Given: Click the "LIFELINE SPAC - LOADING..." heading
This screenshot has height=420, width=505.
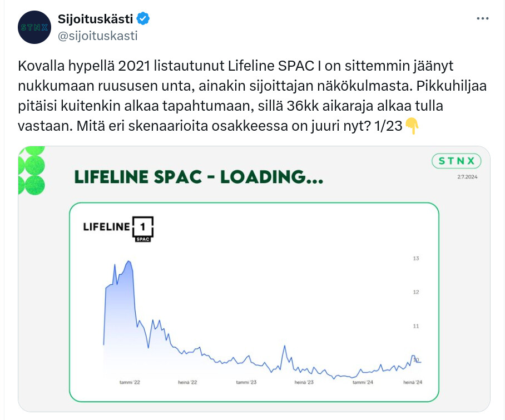Looking at the screenshot, I should 198,177.
